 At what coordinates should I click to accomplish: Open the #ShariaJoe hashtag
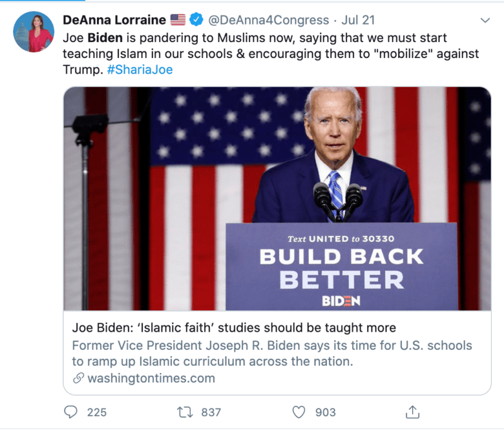(139, 70)
